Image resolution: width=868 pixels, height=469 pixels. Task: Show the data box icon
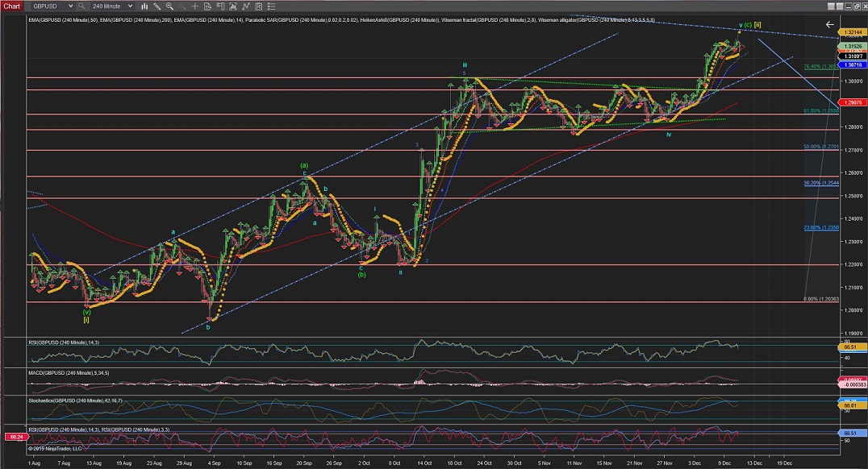coord(207,6)
